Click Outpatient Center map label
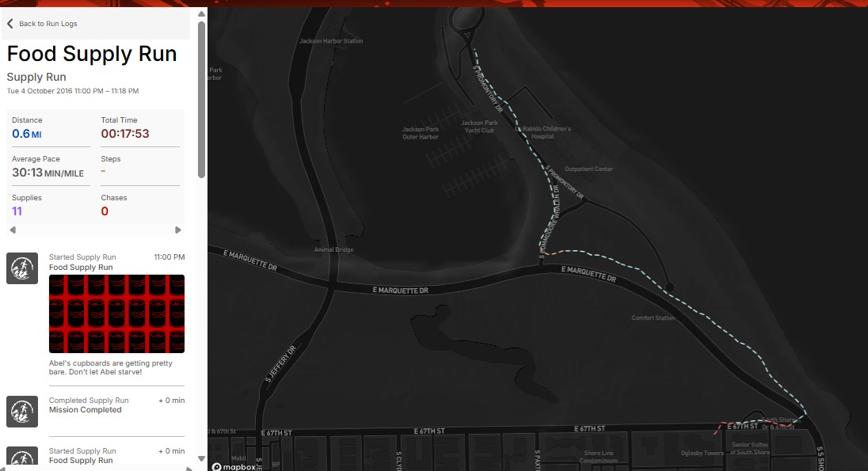Viewport: 868px width, 471px height. [588, 169]
